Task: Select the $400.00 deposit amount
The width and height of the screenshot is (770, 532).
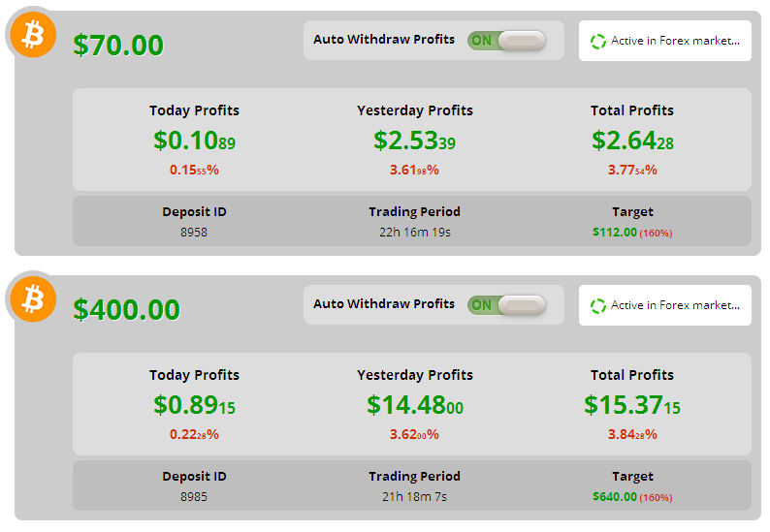Action: click(127, 310)
